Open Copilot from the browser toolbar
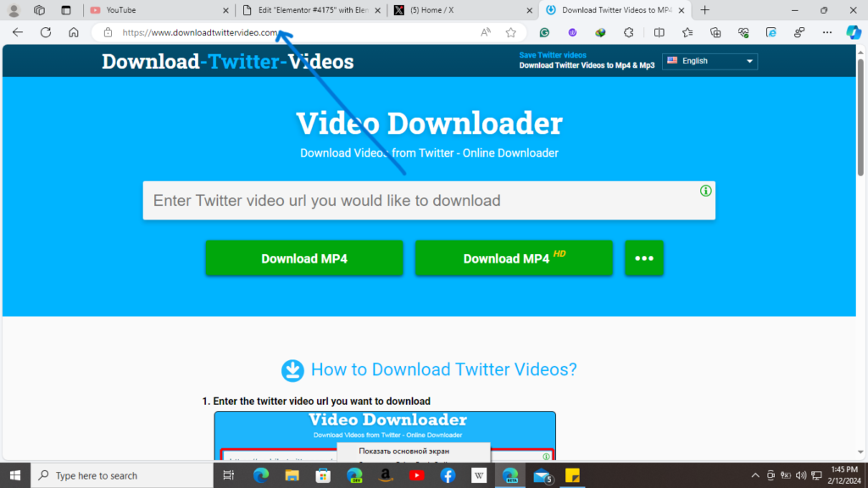The image size is (868, 488). pyautogui.click(x=854, y=32)
